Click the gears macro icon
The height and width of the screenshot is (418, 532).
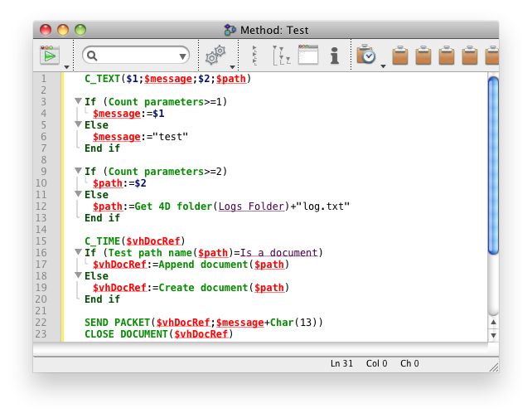pyautogui.click(x=215, y=56)
